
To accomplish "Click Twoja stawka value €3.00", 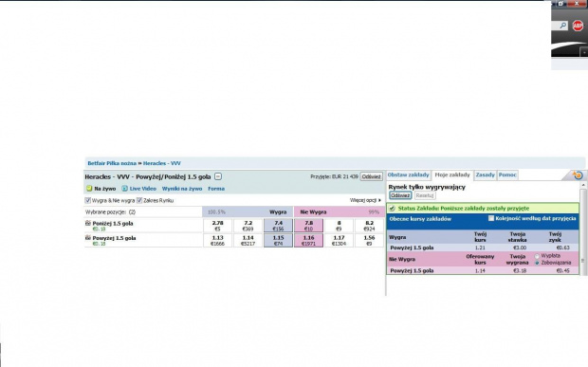I will 520,248.
